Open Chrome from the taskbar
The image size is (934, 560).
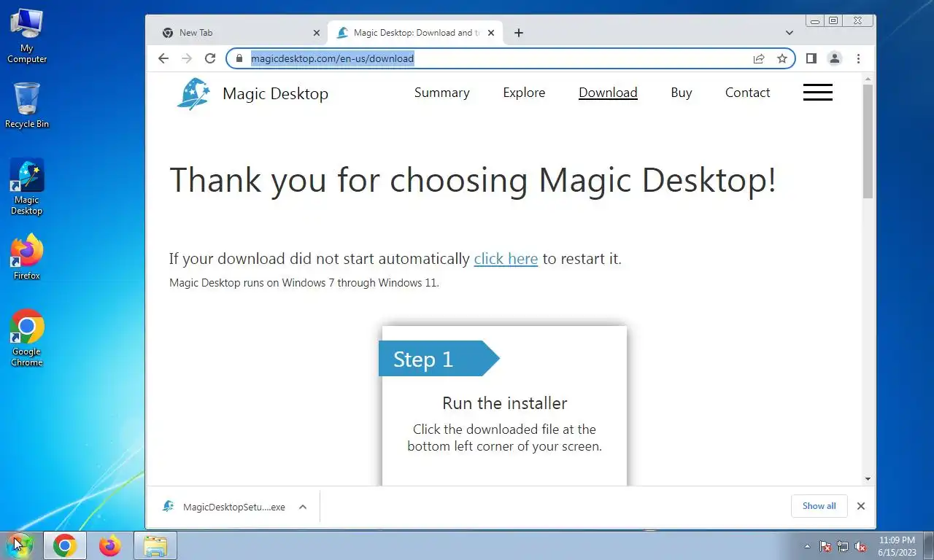tap(65, 545)
